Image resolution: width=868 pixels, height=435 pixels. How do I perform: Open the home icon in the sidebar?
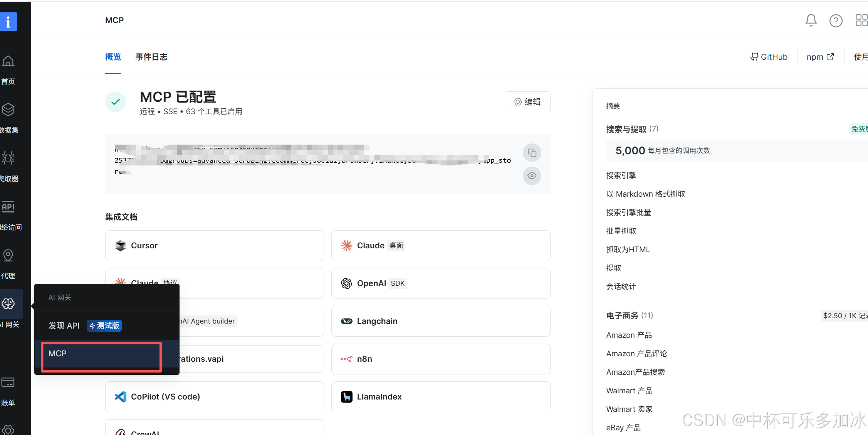pos(8,61)
